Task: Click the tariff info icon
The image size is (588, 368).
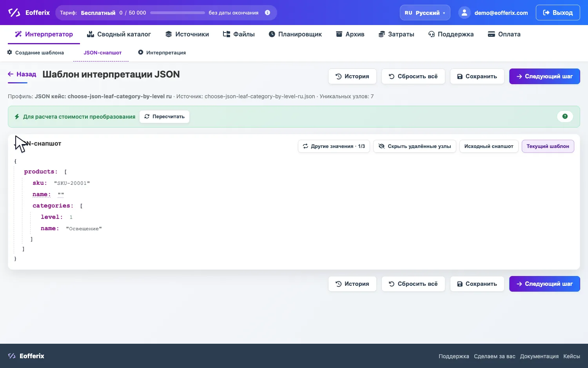Action: coord(267,13)
